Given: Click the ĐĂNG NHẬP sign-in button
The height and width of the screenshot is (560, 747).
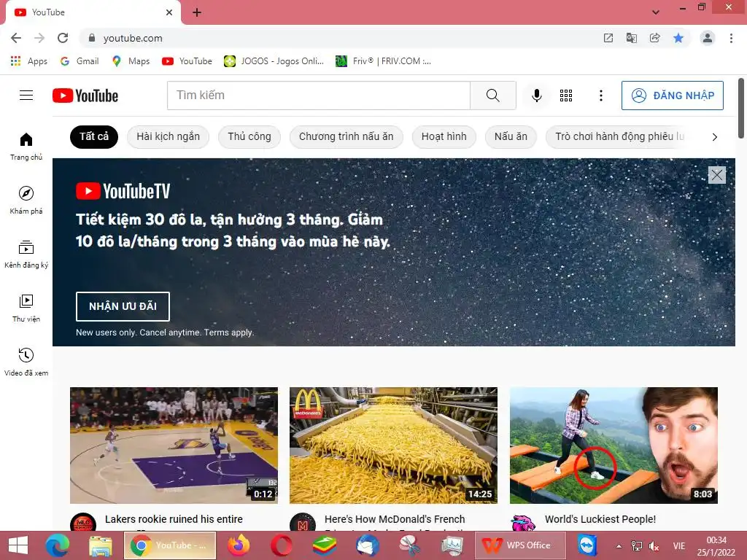Looking at the screenshot, I should 672,96.
